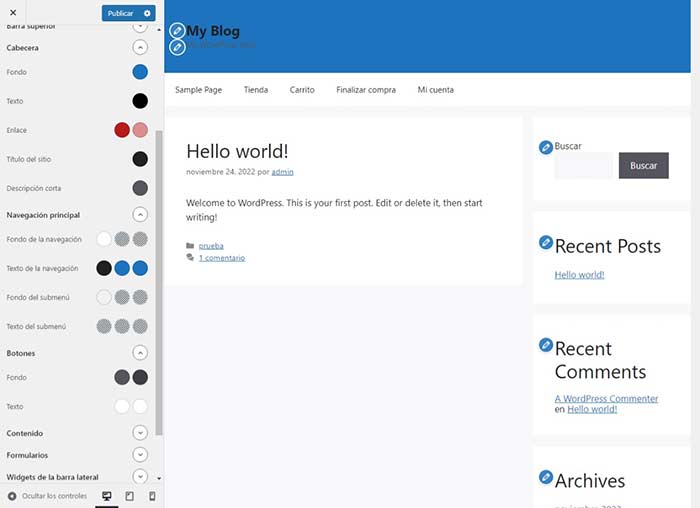
Task: Expand the Formularios section
Action: [x=140, y=455]
